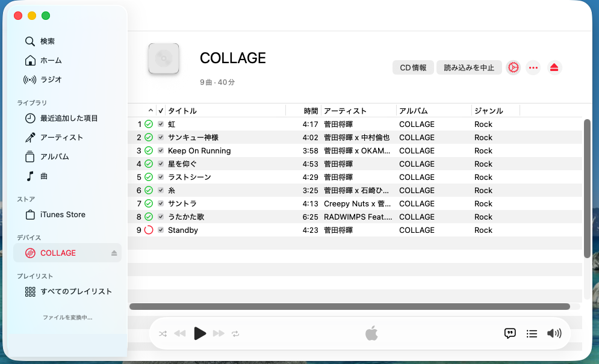Click duration 6:25 on track 8

click(310, 217)
